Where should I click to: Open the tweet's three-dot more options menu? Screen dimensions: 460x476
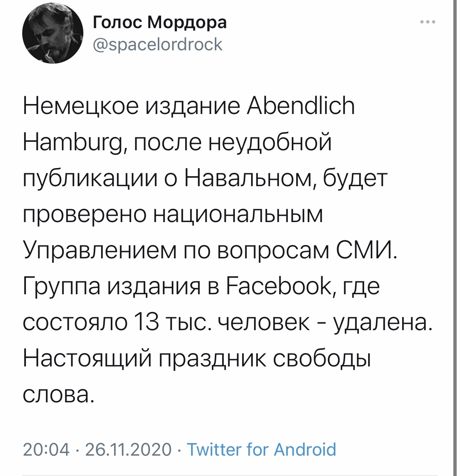428,22
